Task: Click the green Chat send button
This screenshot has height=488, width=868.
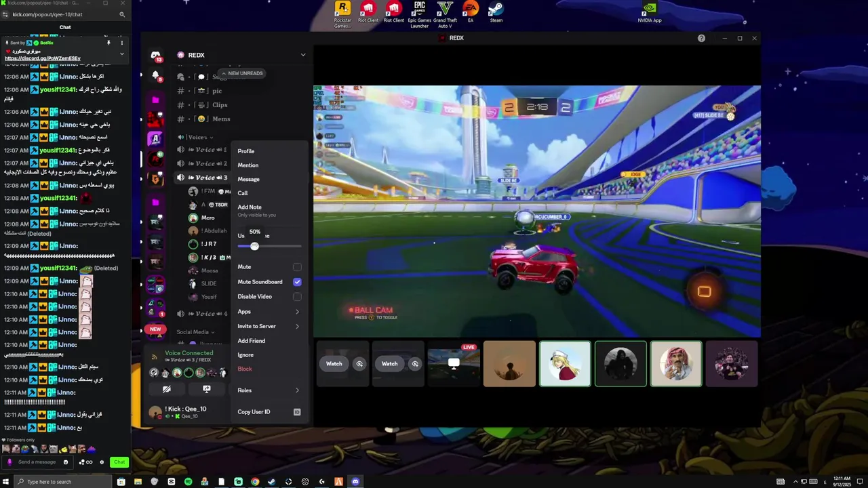Action: tap(119, 462)
